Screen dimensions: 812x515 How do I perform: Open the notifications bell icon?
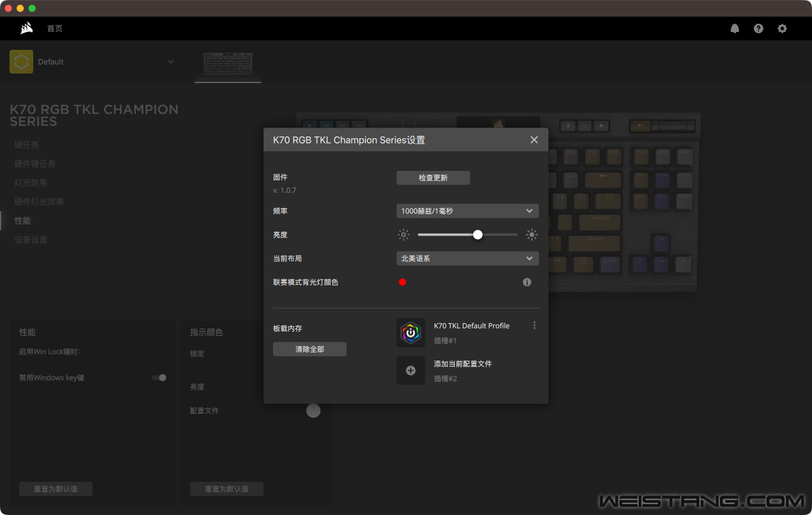coord(735,28)
